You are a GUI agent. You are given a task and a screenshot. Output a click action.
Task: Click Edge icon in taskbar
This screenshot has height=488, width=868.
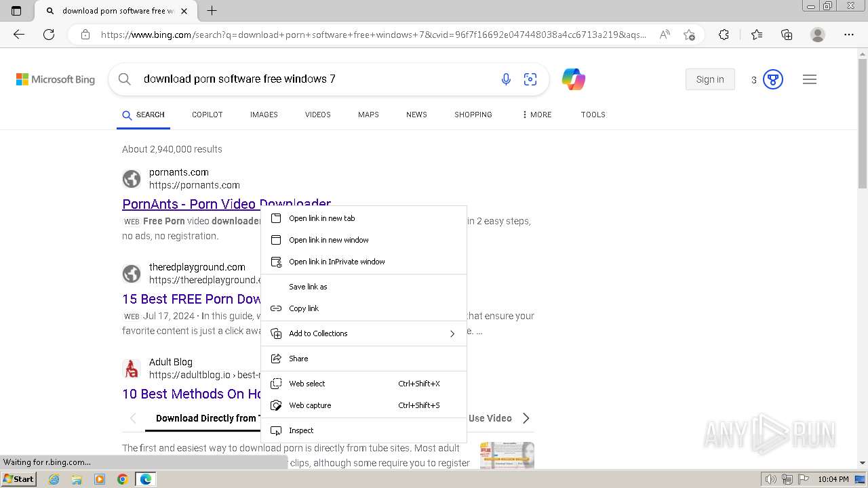146,479
